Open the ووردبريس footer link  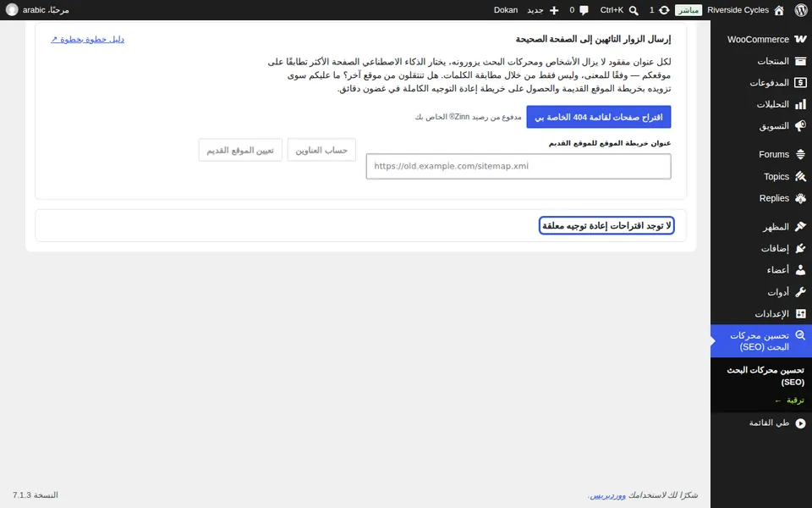tap(608, 495)
